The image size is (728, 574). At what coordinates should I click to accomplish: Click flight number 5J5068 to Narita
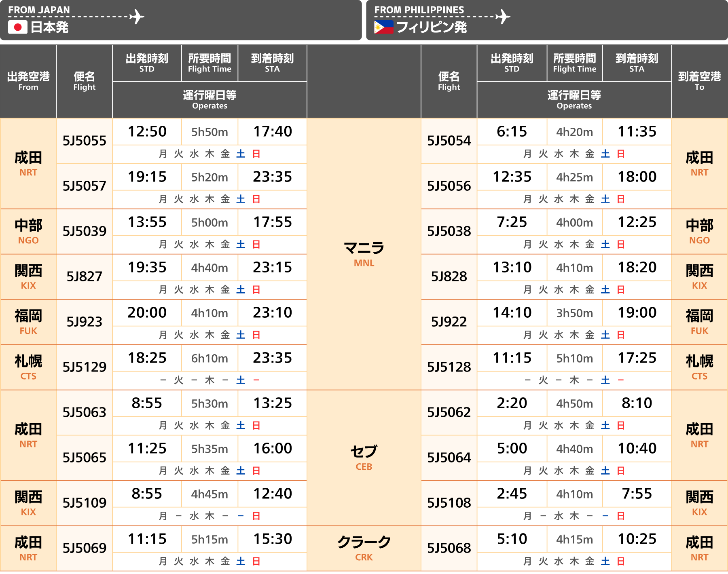pos(449,548)
